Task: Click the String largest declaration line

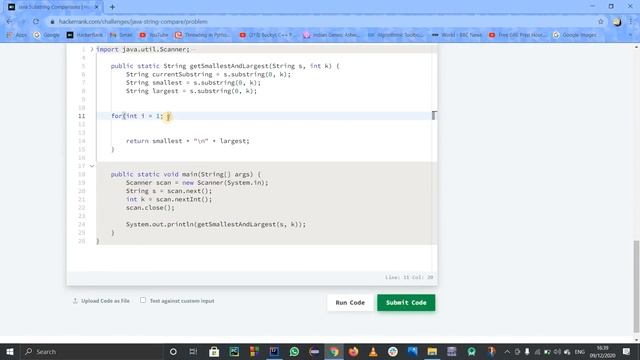Action: (x=191, y=91)
